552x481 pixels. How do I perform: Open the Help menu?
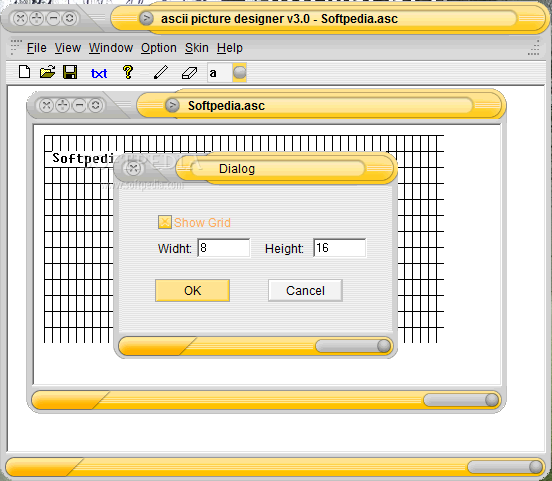(230, 48)
